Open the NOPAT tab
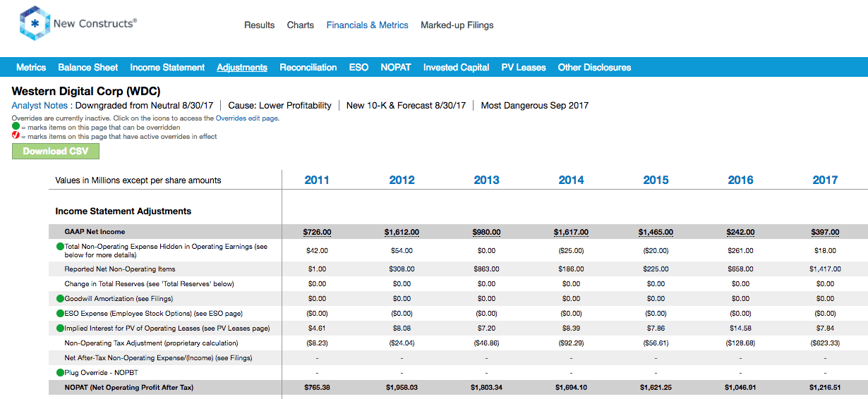Viewport: 868px width, 399px height. [396, 68]
